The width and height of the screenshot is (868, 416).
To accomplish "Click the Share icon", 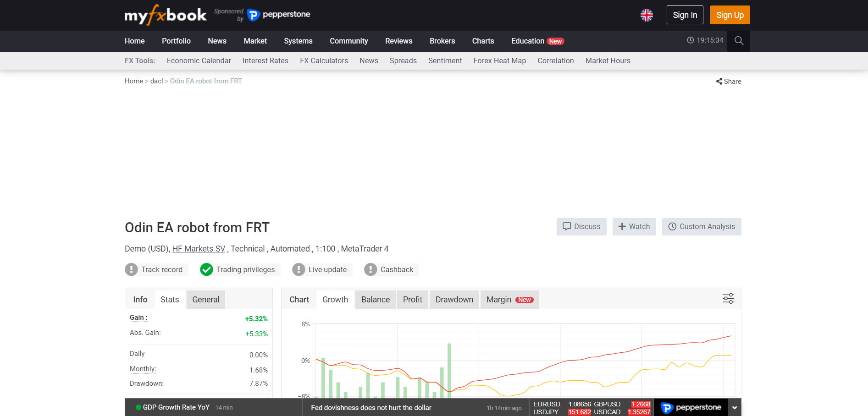I will (x=719, y=82).
